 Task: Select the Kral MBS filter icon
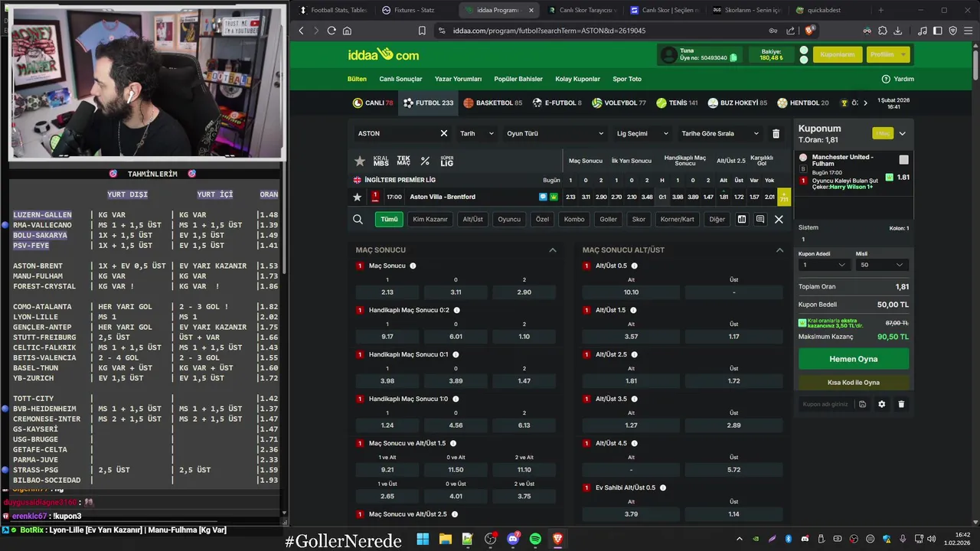pyautogui.click(x=381, y=161)
